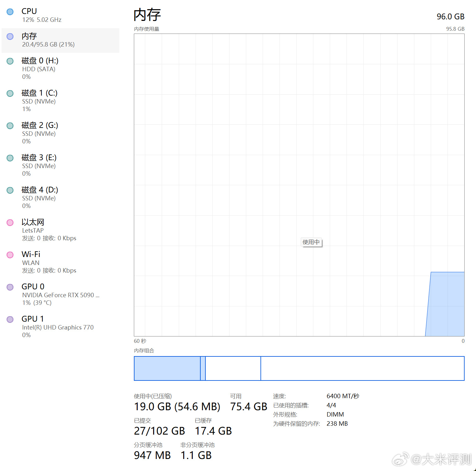Screen dimensions: 476x471
Task: Open GPU 0 NVIDIA RTX 5090 icon
Action: (x=10, y=287)
